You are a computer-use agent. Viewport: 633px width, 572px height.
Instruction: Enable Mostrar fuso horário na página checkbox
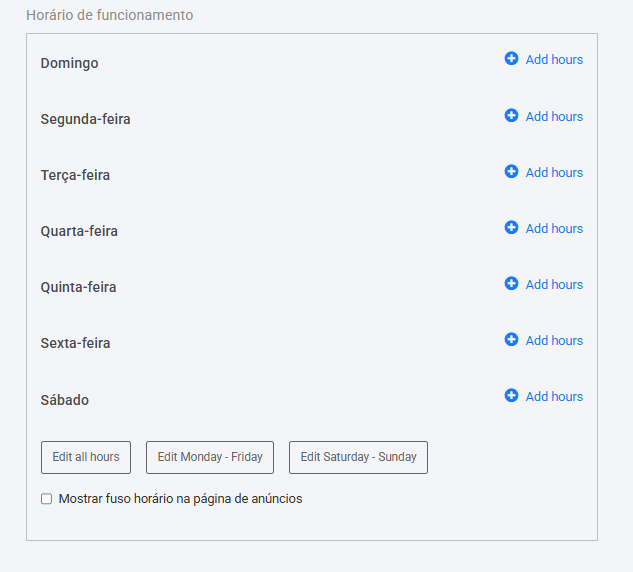[46, 499]
